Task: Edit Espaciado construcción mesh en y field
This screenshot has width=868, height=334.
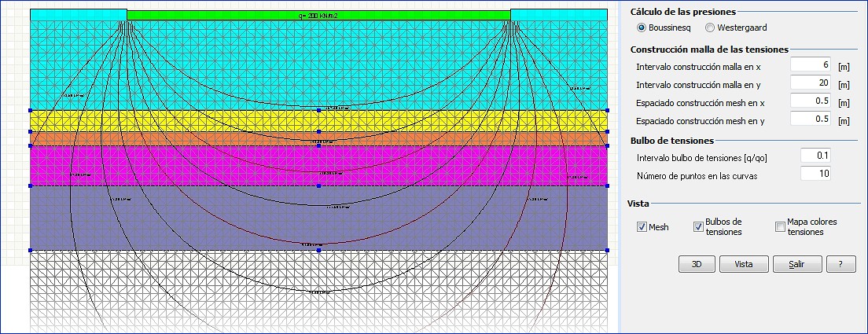Action: coord(811,119)
